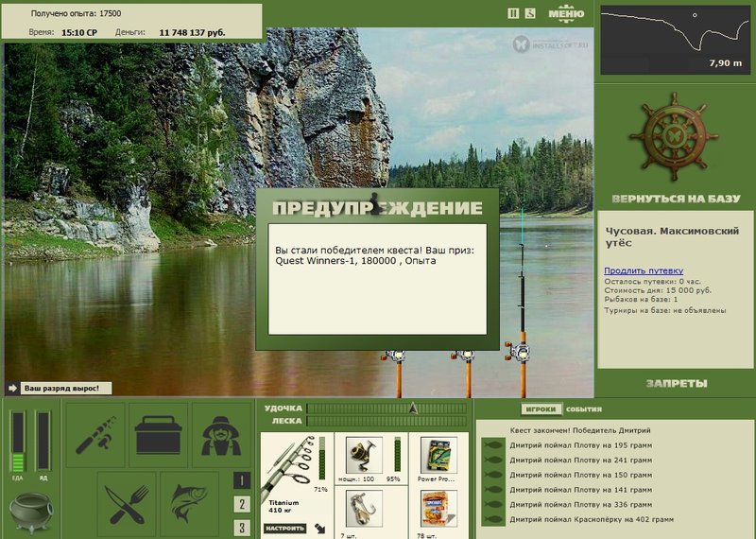Click the Квест закончен event line

click(x=580, y=430)
